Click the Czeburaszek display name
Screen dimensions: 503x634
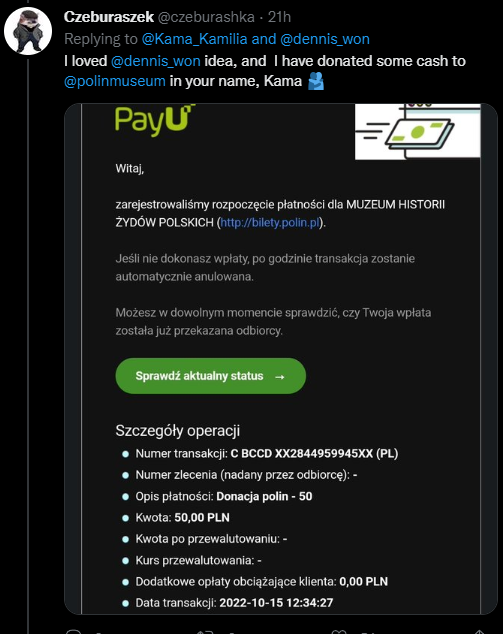click(x=109, y=17)
